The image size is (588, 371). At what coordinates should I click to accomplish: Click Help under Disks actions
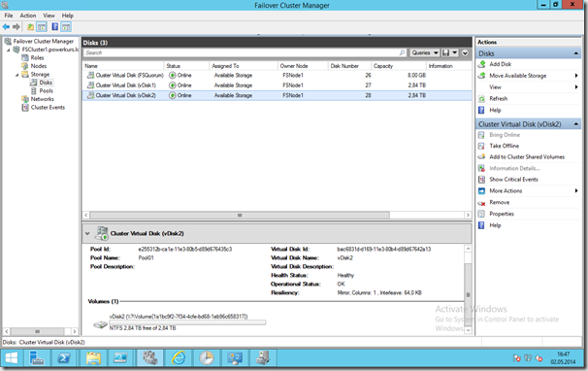pos(495,110)
